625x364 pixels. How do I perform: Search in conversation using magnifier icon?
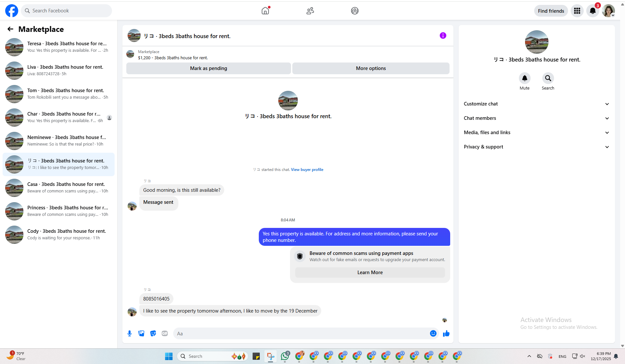(x=548, y=78)
